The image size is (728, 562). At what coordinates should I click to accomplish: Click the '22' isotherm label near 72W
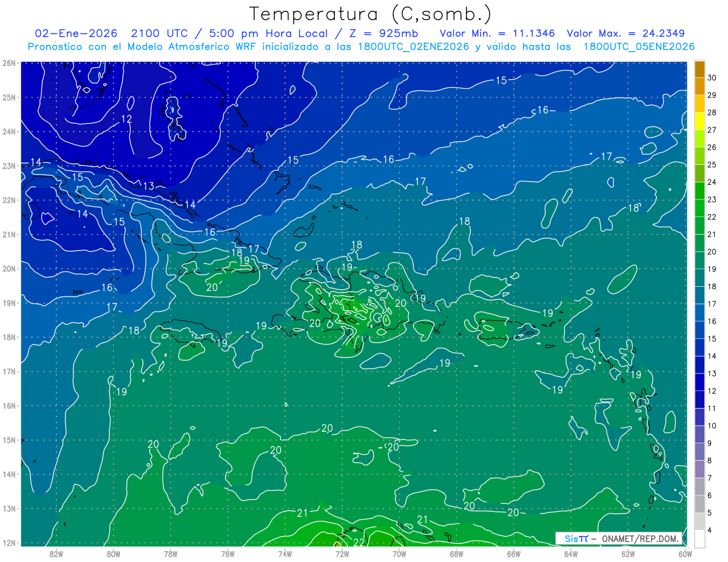359,542
